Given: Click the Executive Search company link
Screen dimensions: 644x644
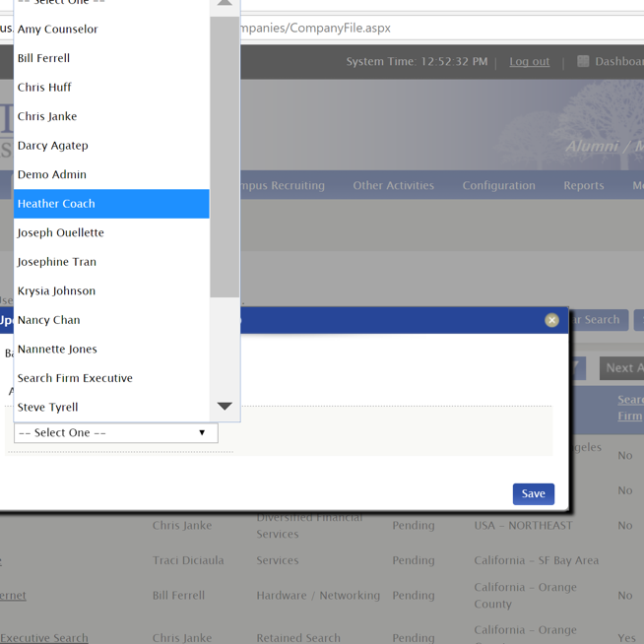Looking at the screenshot, I should pos(44,638).
